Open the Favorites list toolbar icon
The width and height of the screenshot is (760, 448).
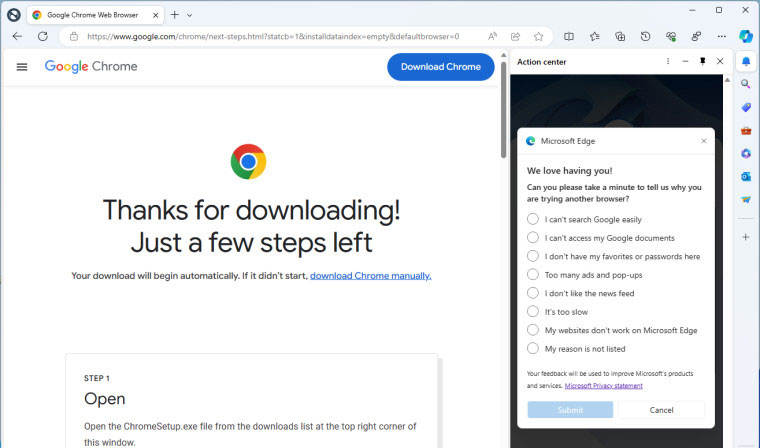coord(595,36)
